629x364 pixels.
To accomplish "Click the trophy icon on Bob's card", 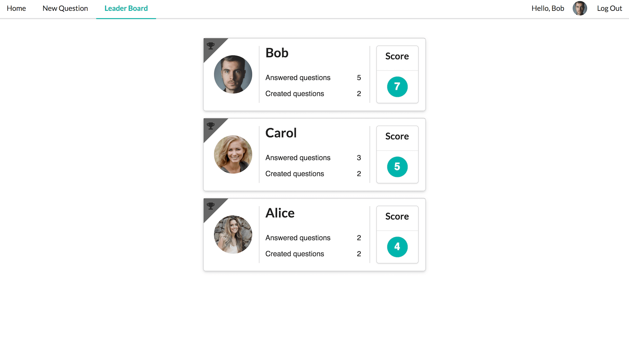I will coord(211,47).
